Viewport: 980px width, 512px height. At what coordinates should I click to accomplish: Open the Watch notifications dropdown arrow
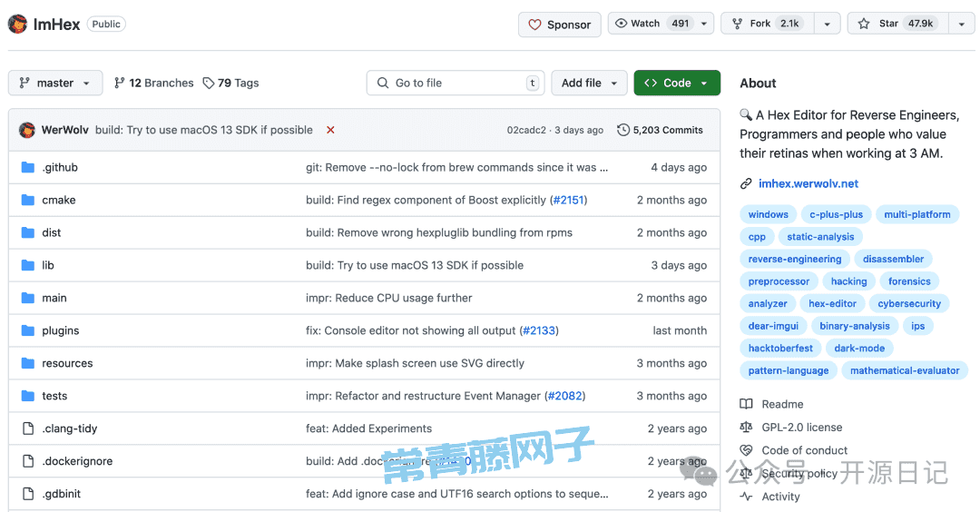pyautogui.click(x=704, y=24)
